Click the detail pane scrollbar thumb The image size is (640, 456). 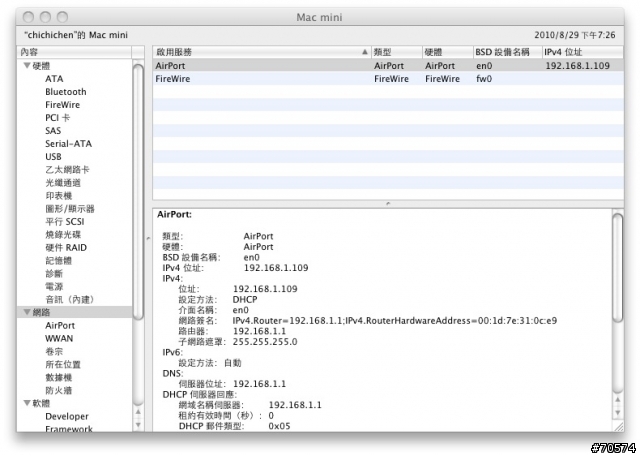click(x=618, y=268)
